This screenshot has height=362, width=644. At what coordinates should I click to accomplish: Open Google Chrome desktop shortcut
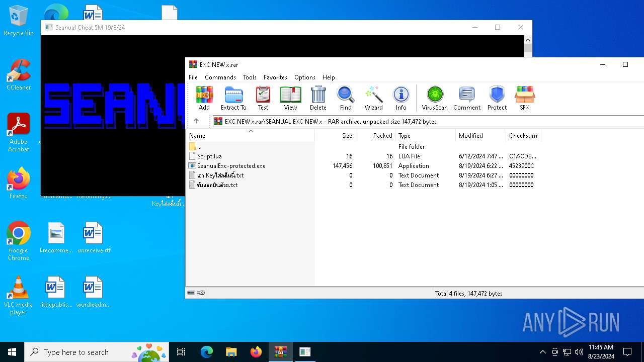click(x=19, y=241)
